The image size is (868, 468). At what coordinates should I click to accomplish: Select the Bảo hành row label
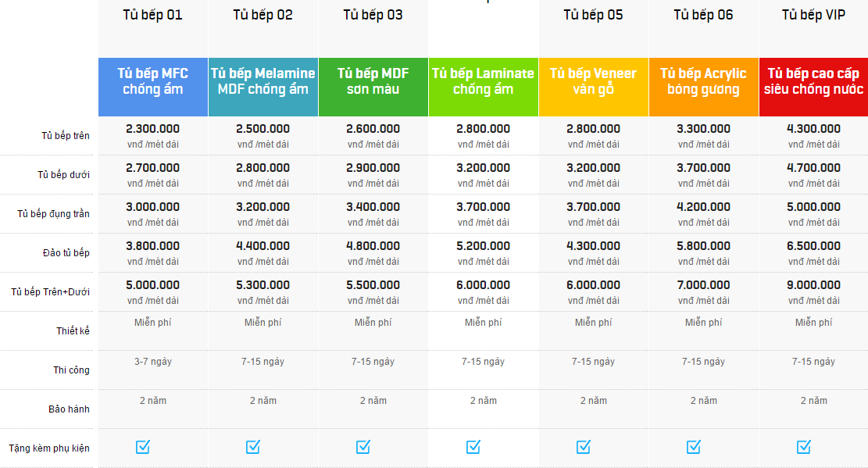(x=69, y=409)
